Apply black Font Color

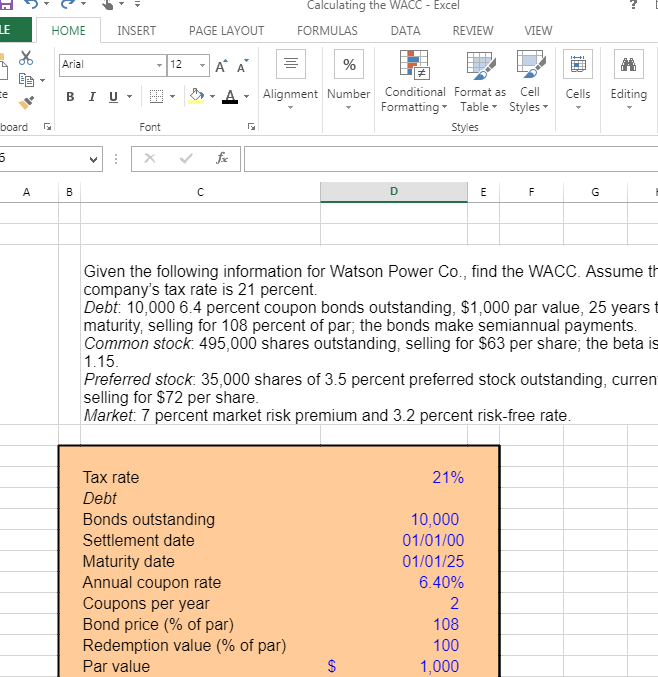pyautogui.click(x=230, y=96)
